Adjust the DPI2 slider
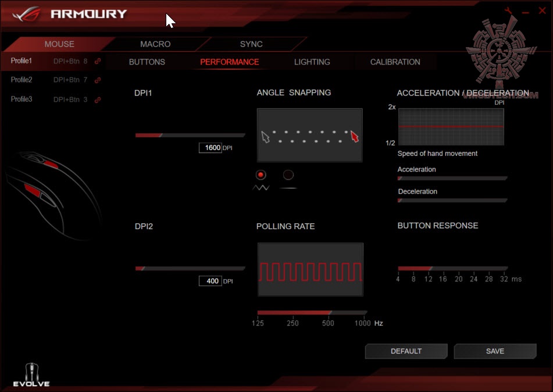 pos(190,269)
